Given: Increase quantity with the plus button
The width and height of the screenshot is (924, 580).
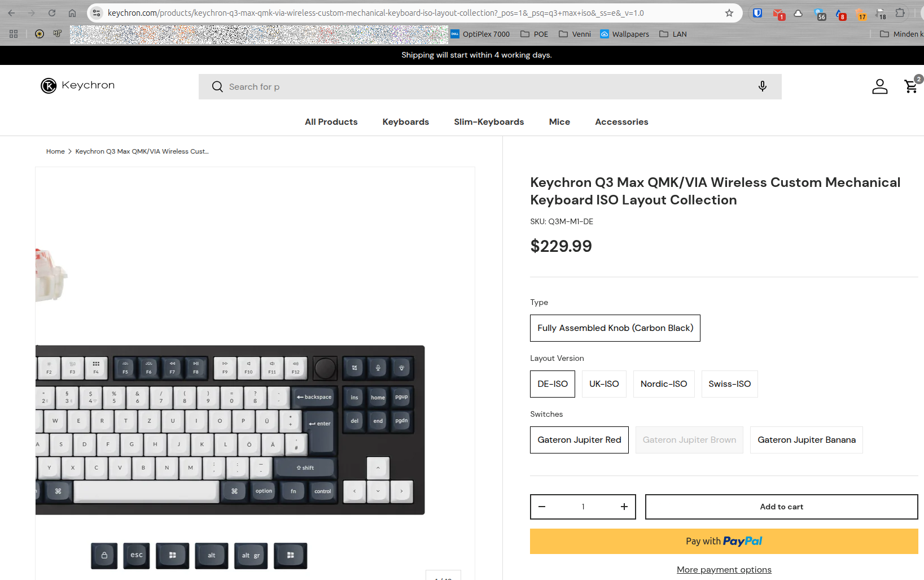Looking at the screenshot, I should pyautogui.click(x=624, y=507).
